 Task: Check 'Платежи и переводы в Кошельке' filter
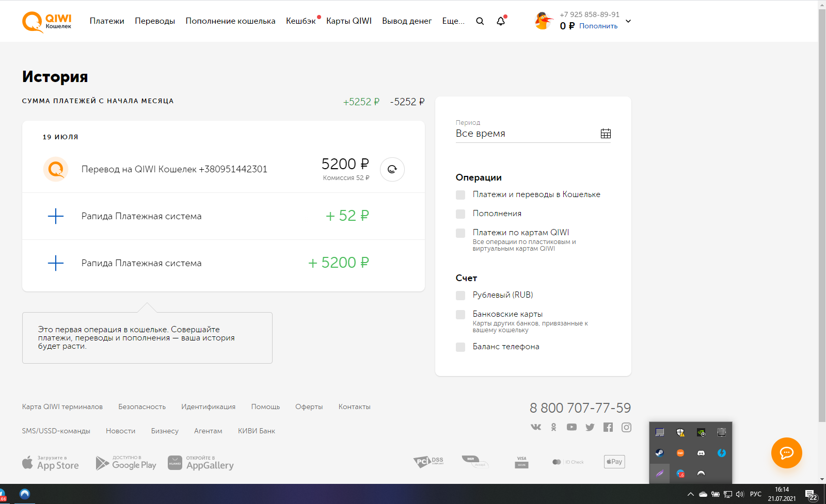[x=460, y=195]
